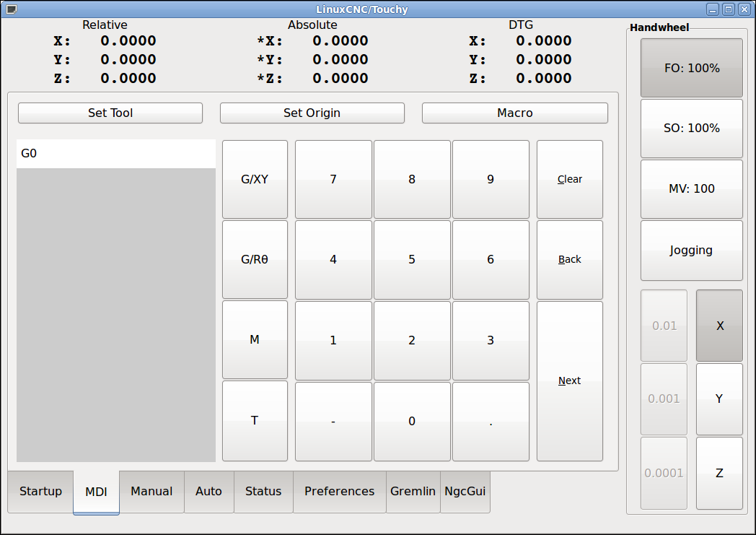Tap keypad digit 8

pos(412,180)
